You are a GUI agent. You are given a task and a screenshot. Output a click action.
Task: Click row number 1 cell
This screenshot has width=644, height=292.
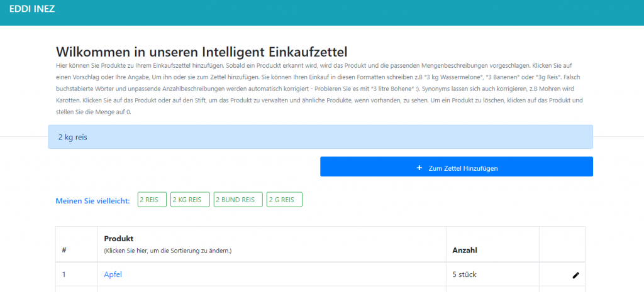point(76,274)
